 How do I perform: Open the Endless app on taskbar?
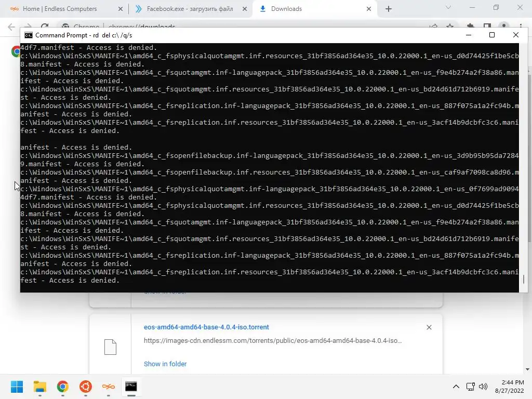click(109, 387)
